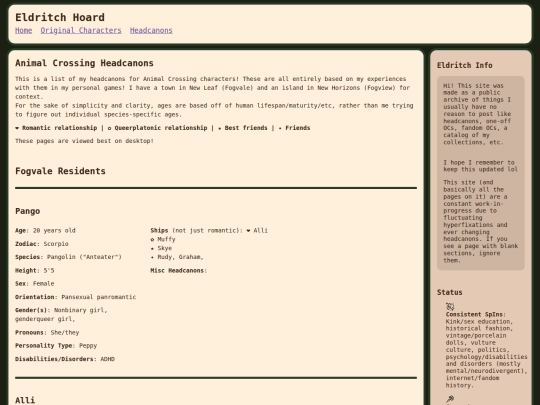Open the Headcanons navigation link

151,30
